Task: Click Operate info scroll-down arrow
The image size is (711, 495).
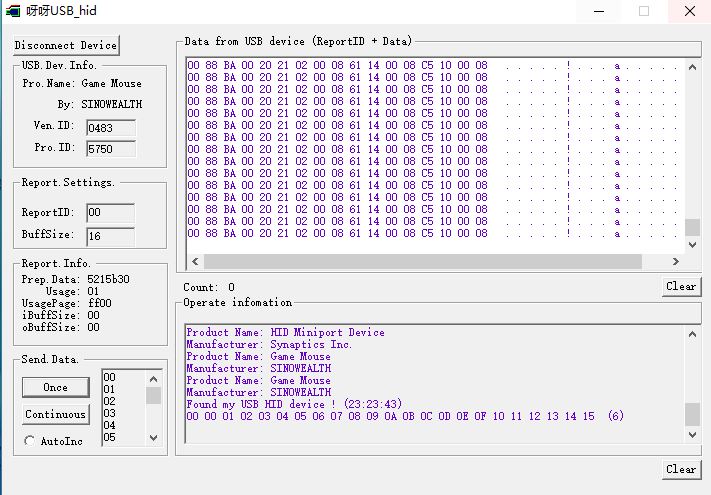Action: (x=692, y=435)
